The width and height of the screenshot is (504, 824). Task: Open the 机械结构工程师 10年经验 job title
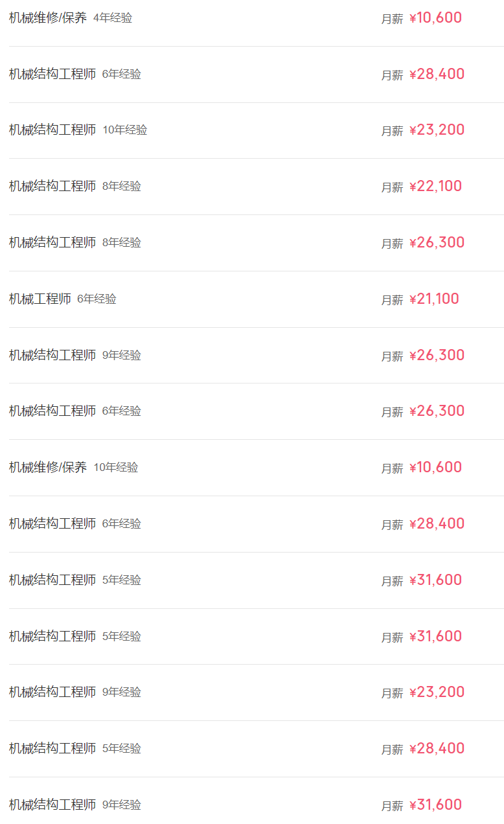pyautogui.click(x=52, y=130)
